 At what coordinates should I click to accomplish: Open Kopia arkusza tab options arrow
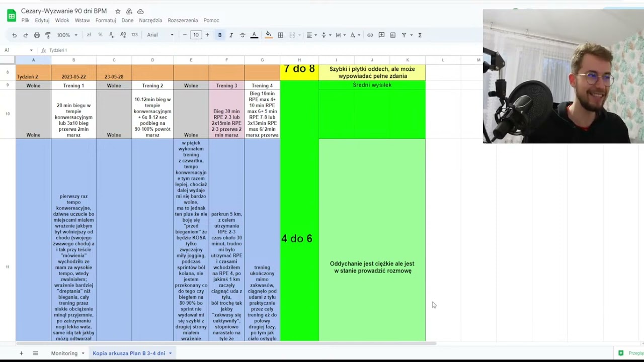coord(170,353)
